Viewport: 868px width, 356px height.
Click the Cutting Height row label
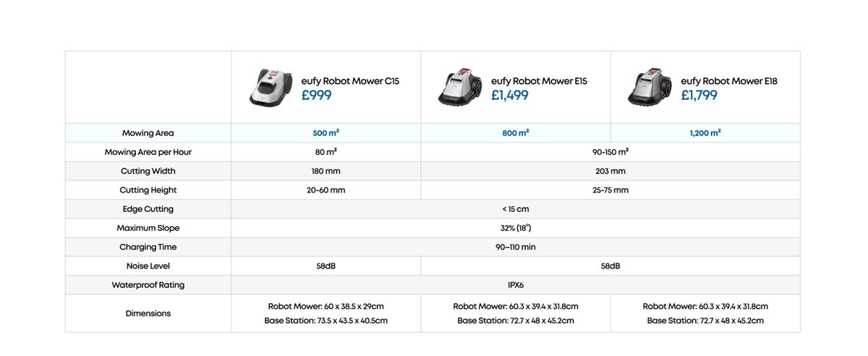[x=148, y=190]
